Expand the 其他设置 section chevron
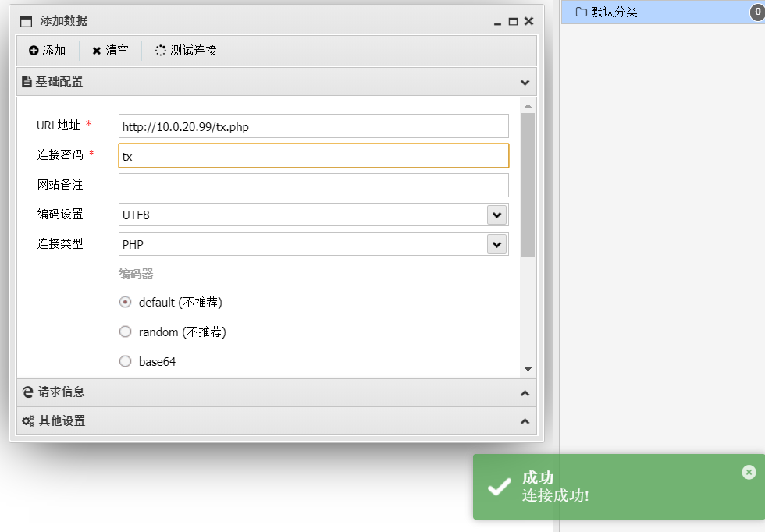The height and width of the screenshot is (532, 765). pos(525,421)
